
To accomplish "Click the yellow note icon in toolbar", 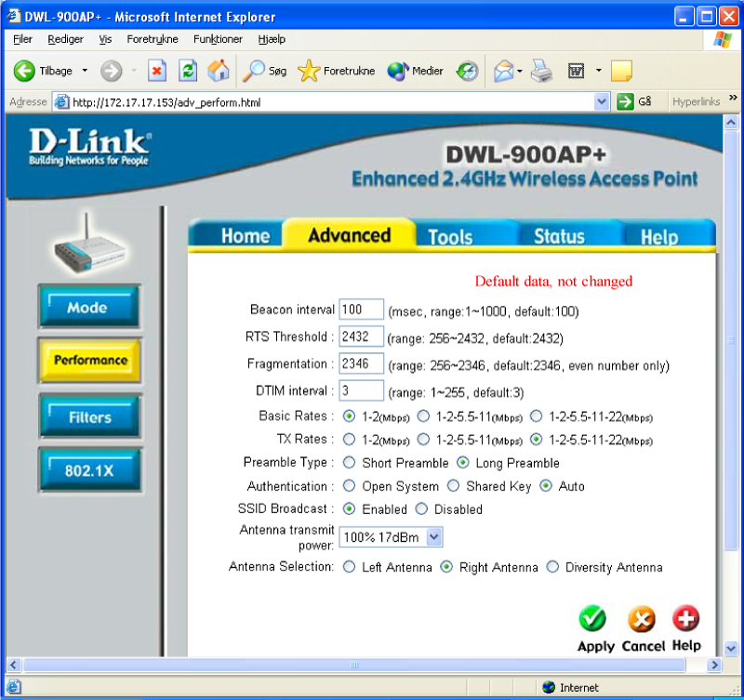I will click(x=621, y=72).
